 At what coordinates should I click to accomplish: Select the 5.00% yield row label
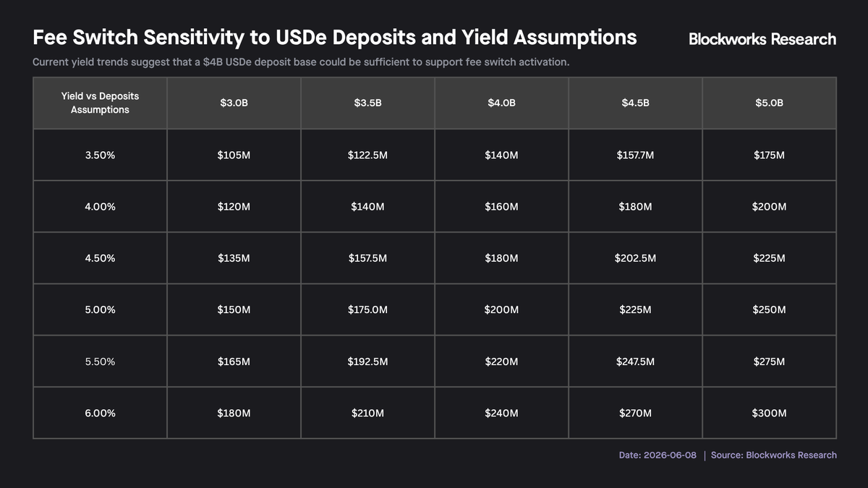click(100, 309)
